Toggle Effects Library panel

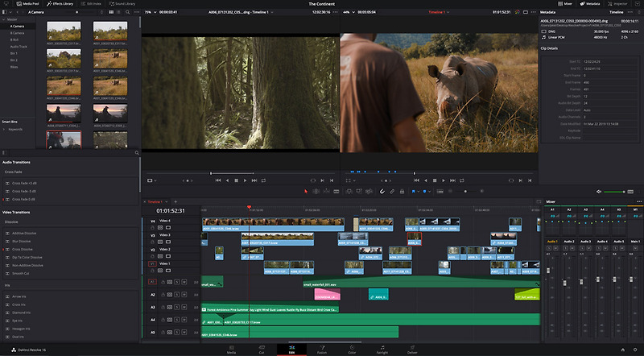pyautogui.click(x=61, y=4)
